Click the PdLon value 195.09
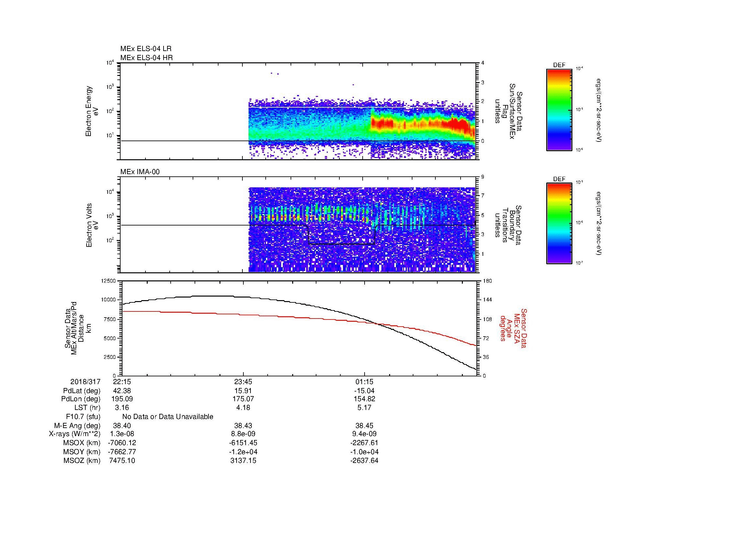Viewport: 756px width, 534px height. [x=122, y=399]
